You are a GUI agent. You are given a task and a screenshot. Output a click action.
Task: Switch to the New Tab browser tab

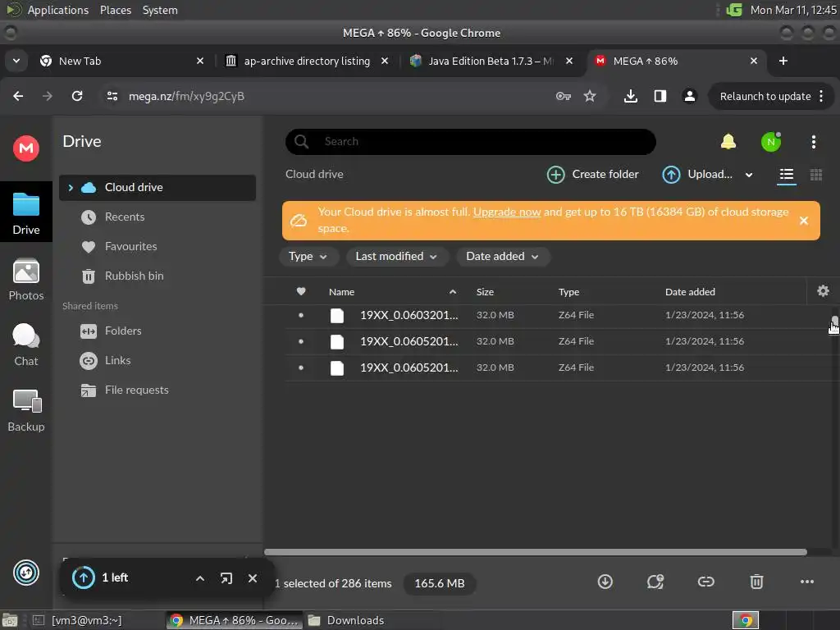121,61
